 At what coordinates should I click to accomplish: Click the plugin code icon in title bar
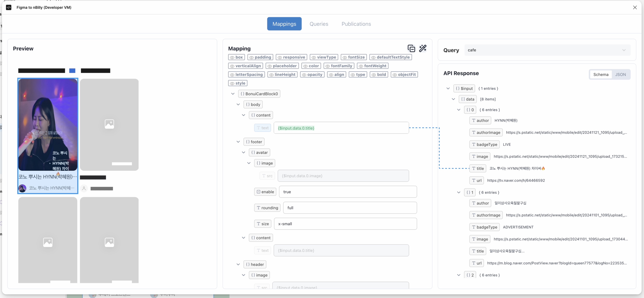click(8, 8)
